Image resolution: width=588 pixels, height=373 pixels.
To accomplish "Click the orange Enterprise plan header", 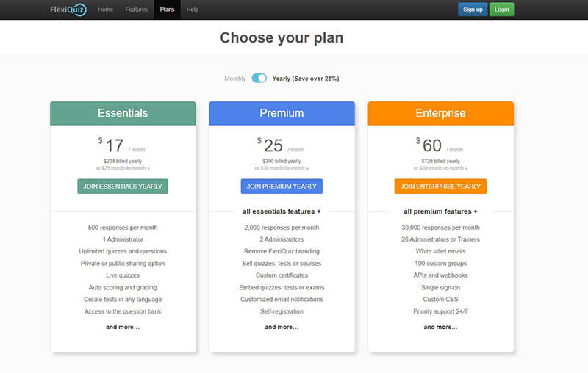I will click(x=440, y=113).
